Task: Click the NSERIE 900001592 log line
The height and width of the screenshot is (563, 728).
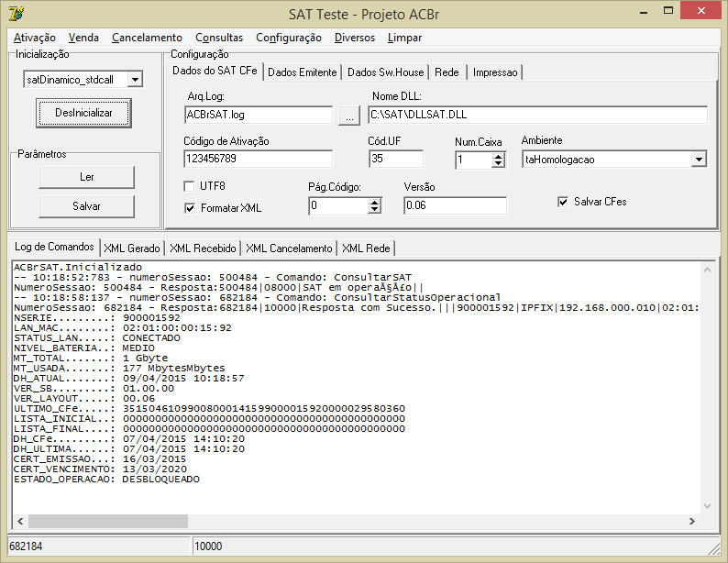Action: [97, 318]
